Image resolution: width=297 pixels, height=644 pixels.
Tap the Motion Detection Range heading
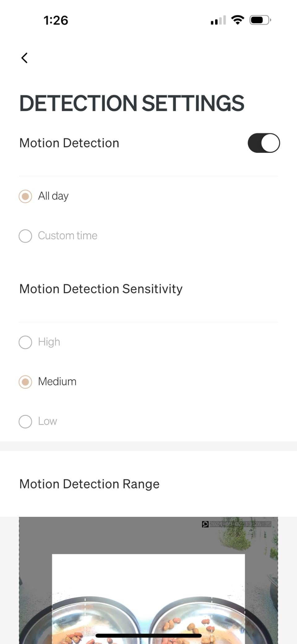coord(89,484)
